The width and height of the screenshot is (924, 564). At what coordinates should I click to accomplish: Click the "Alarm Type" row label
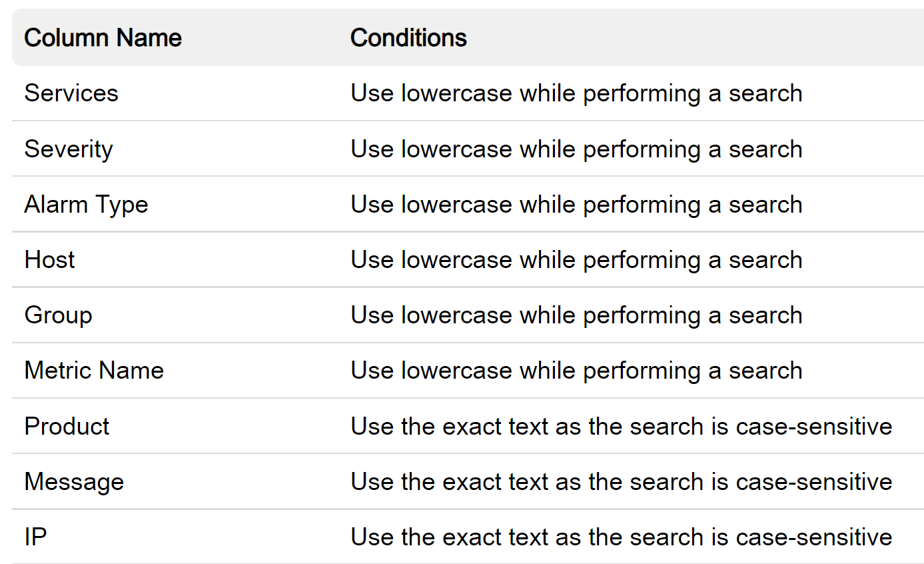tap(86, 204)
